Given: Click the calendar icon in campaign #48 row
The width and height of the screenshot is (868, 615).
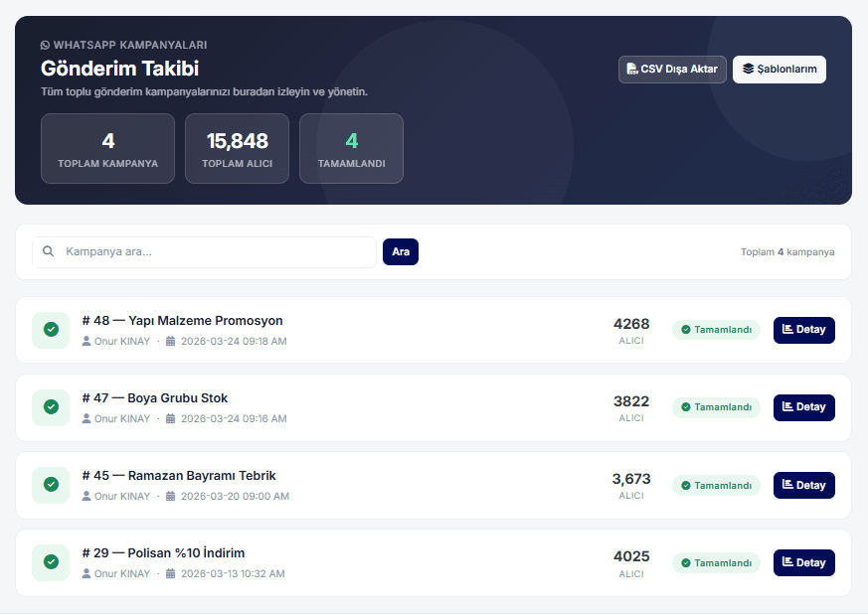Looking at the screenshot, I should click(170, 342).
